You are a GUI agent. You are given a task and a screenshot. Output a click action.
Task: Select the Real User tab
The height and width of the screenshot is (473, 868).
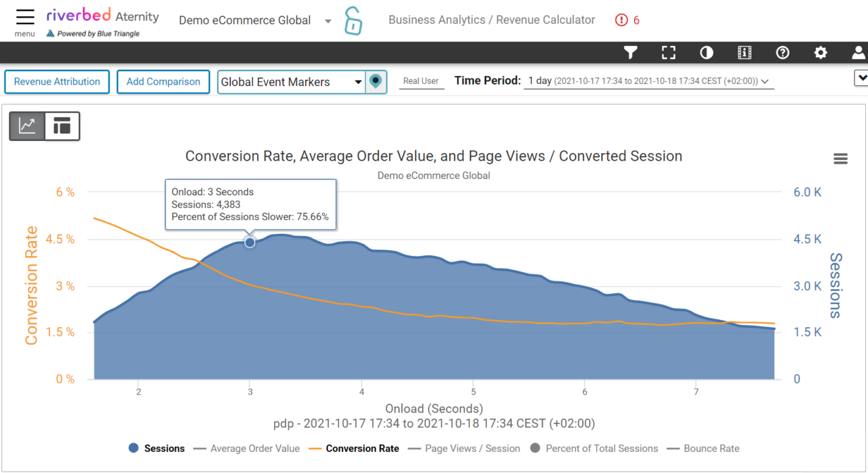point(421,81)
